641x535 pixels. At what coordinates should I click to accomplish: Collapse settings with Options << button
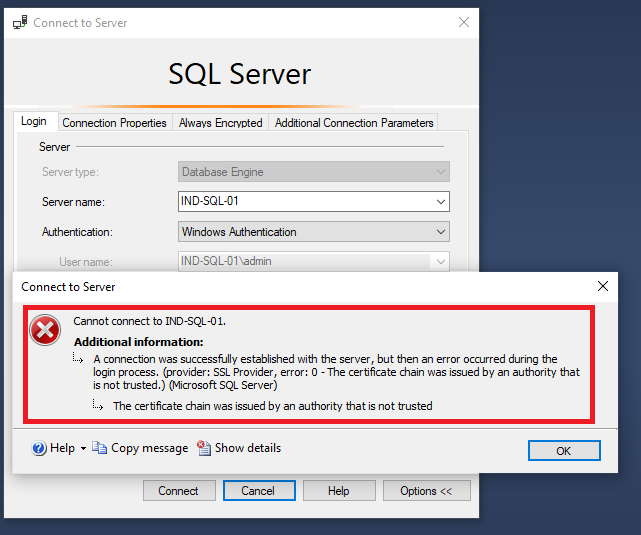click(x=427, y=490)
